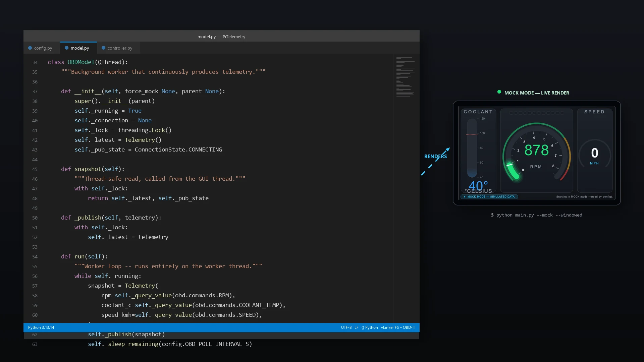644x362 pixels.
Task: Change the UTF-8 encoding in status bar
Action: point(346,327)
